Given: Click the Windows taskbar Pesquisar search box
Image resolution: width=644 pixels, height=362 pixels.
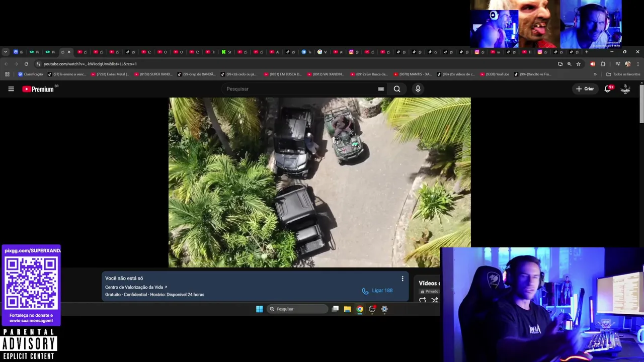Looking at the screenshot, I should tap(297, 309).
